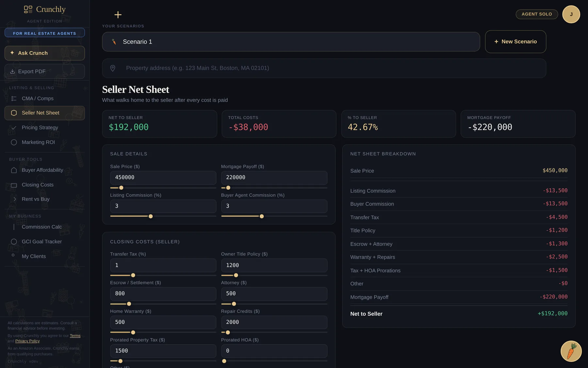Viewport: 588px width, 368px height.
Task: Click the Rent vs Buy arrow icon
Action: (15, 199)
